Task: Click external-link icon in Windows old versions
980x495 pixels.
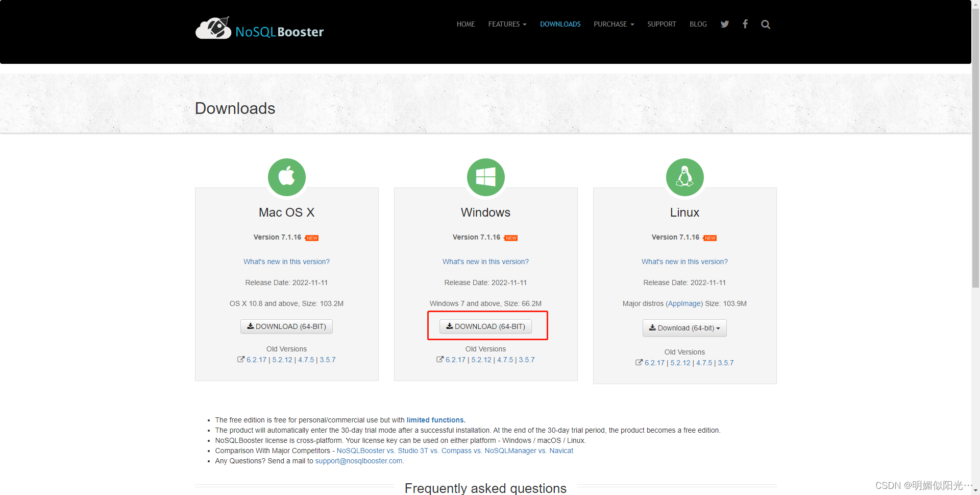Action: pos(440,360)
